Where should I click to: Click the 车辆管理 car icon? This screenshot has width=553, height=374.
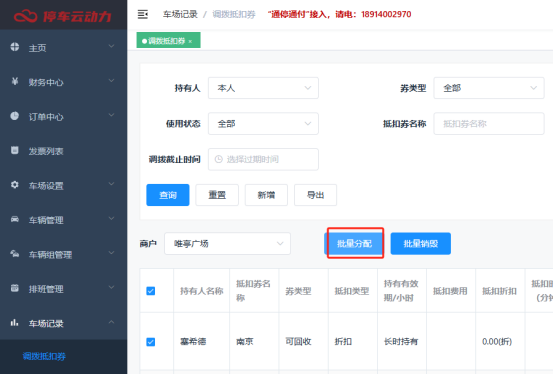click(x=14, y=219)
